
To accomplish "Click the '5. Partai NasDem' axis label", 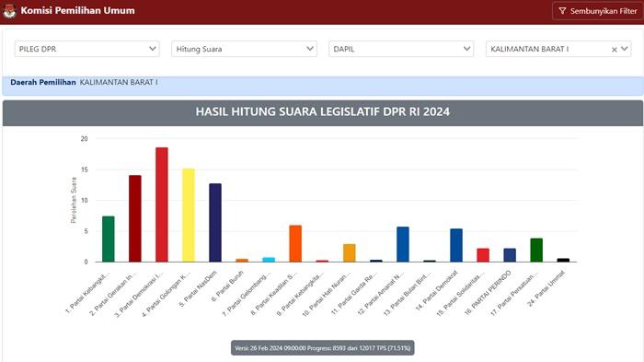I will point(198,289).
